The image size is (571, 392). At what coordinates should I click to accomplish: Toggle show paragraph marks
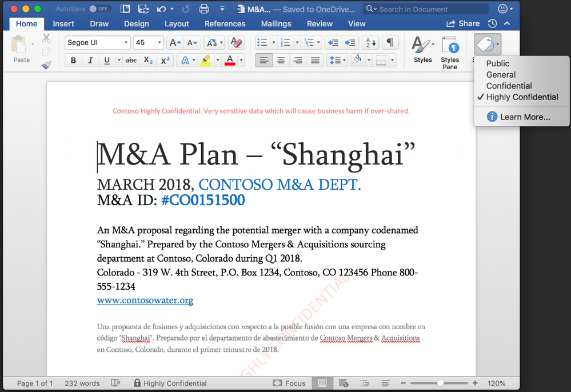click(390, 43)
